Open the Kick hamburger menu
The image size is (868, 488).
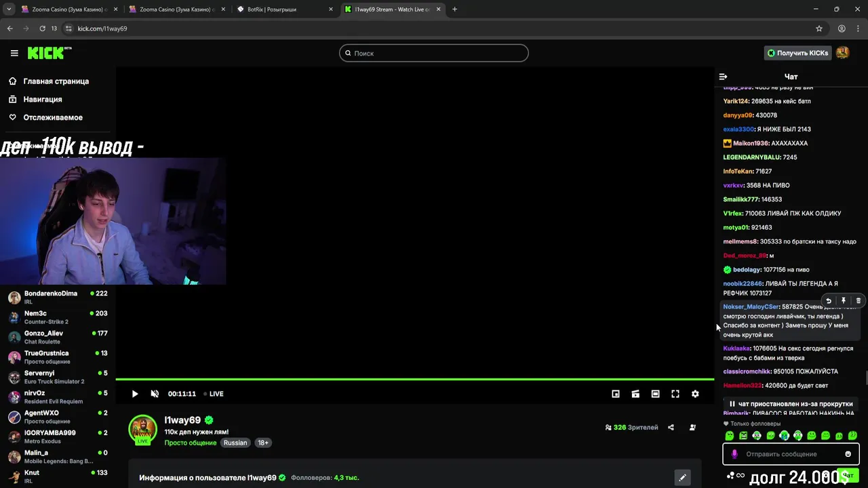coord(14,53)
